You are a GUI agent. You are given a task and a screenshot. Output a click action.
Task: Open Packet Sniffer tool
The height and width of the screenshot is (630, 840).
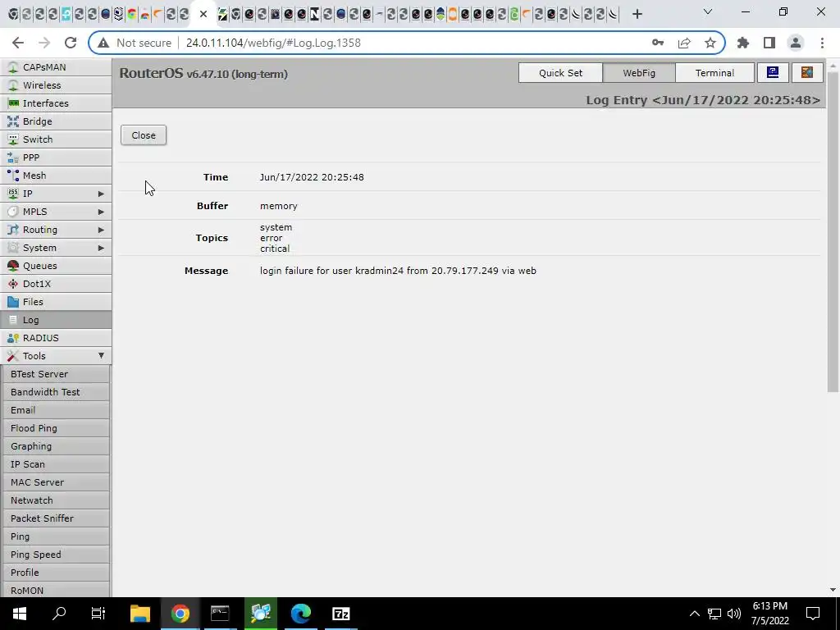(56, 518)
